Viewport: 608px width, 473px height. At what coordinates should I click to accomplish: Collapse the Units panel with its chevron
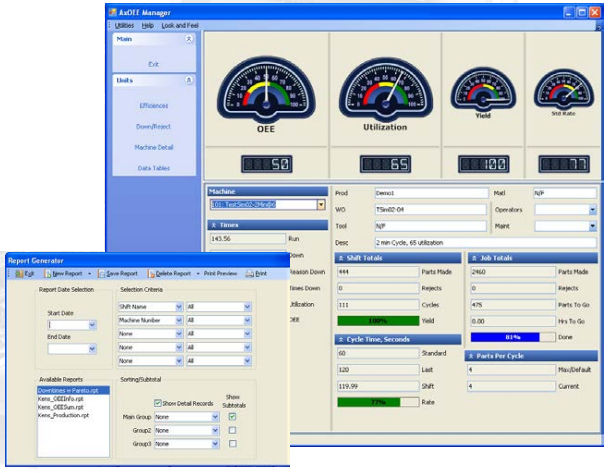pos(189,80)
